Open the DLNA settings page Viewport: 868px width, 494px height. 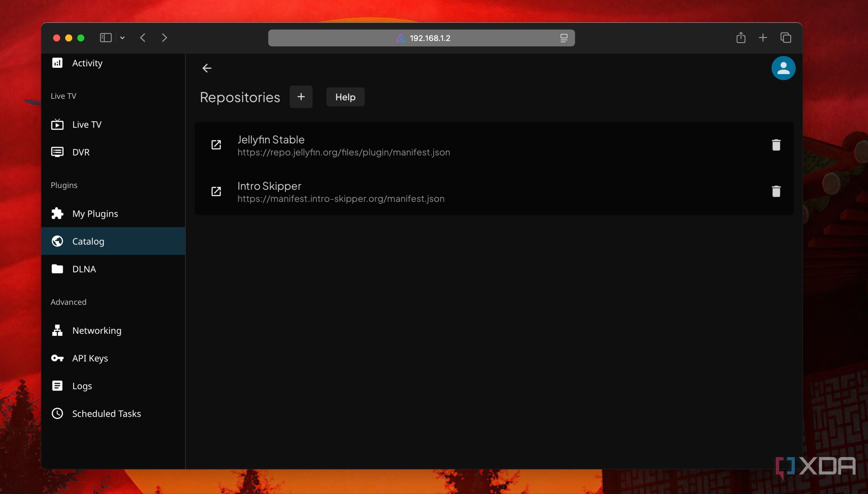coord(113,269)
